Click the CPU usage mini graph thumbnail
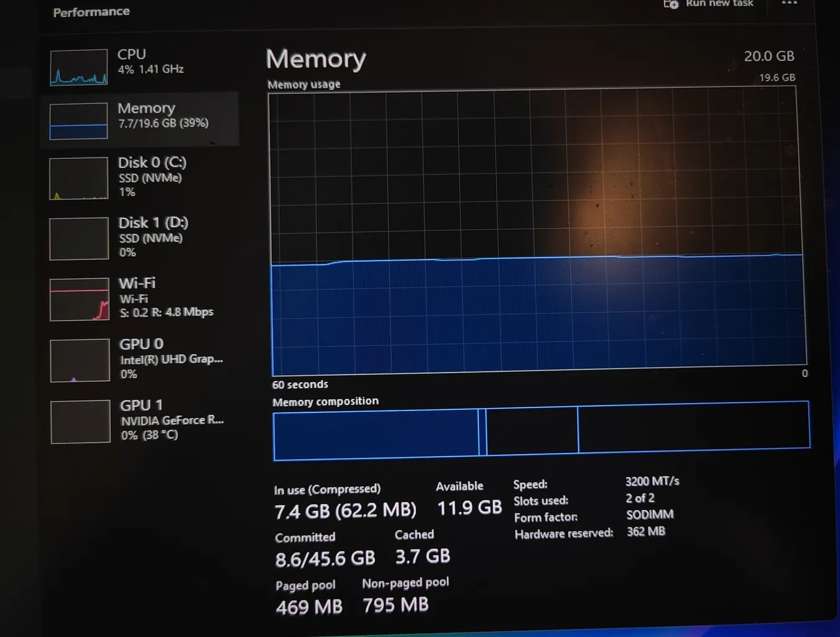This screenshot has height=637, width=840. [78, 67]
